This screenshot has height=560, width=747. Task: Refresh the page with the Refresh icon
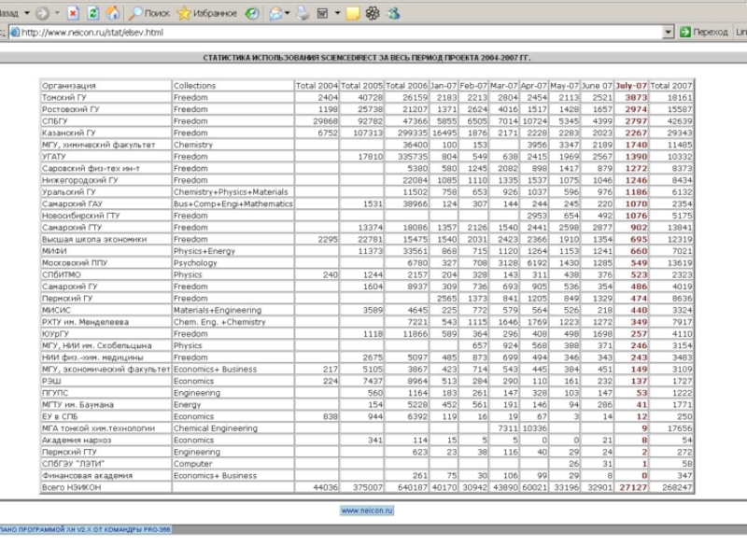tap(93, 14)
